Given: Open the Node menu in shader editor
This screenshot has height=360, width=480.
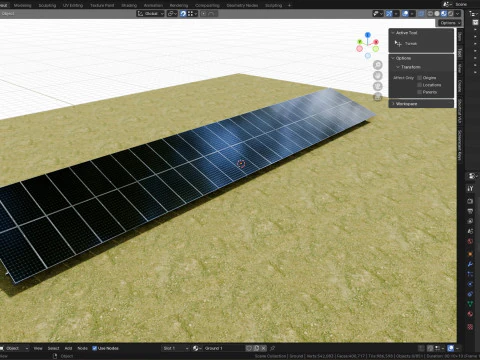Looking at the screenshot, I should click(82, 348).
